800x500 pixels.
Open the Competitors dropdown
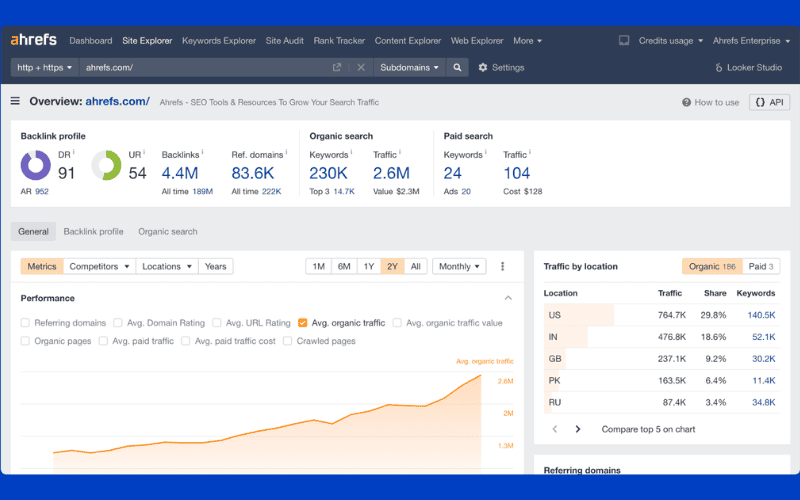click(x=99, y=266)
